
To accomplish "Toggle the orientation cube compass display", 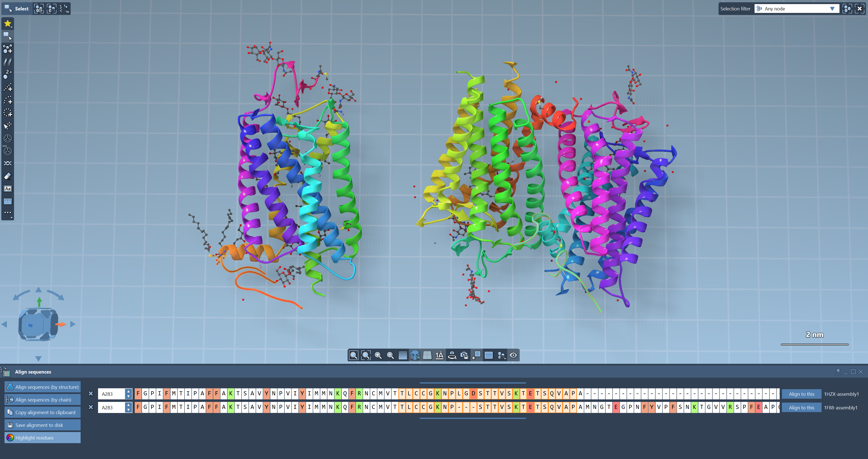I will [415, 355].
